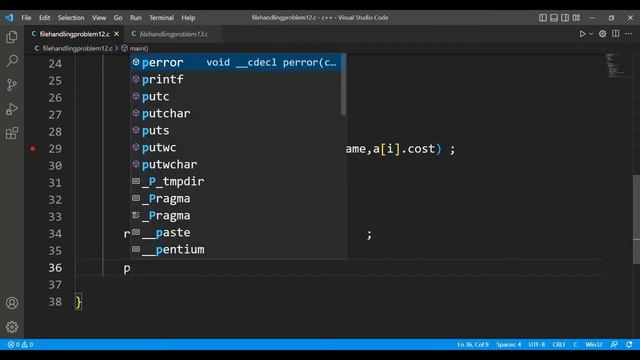Open the editor settings gear at the top right
The width and height of the screenshot is (640, 360).
[x=602, y=34]
